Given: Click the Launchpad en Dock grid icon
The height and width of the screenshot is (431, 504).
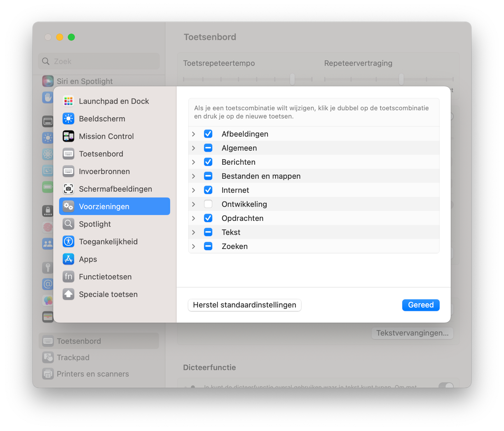Looking at the screenshot, I should tap(68, 101).
